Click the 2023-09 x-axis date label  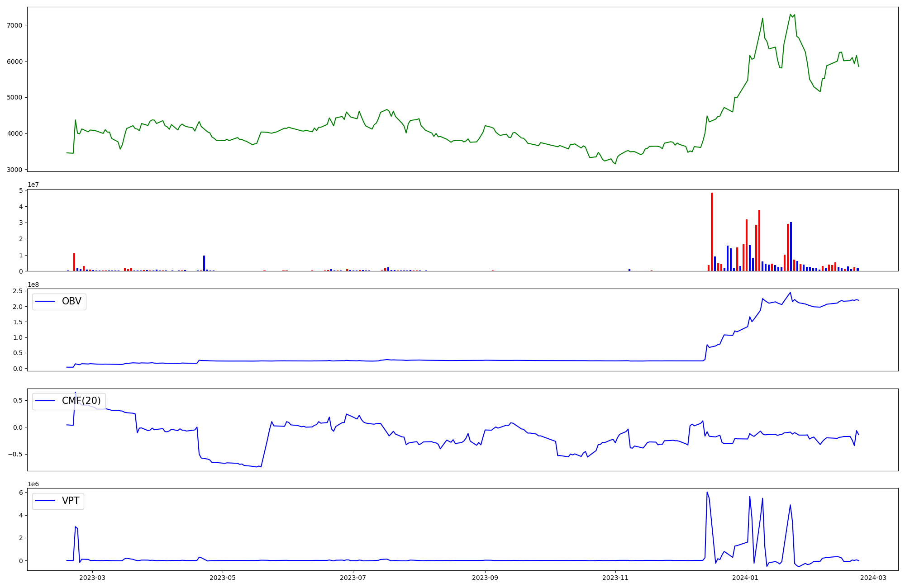[x=485, y=578]
